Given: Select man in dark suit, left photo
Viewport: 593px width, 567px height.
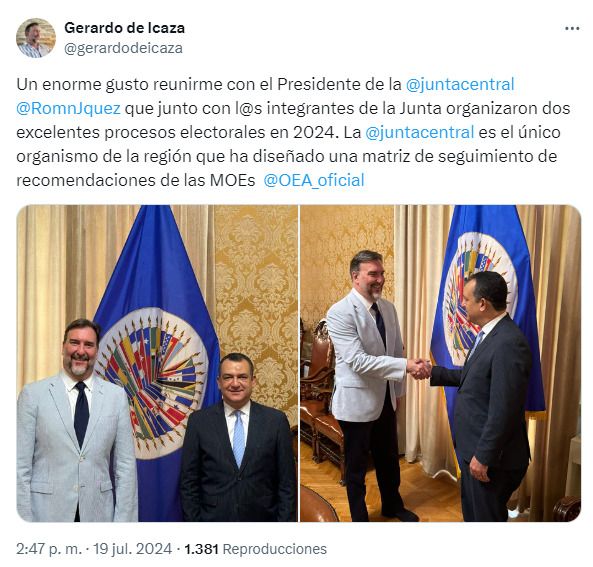Looking at the screenshot, I should [238, 437].
